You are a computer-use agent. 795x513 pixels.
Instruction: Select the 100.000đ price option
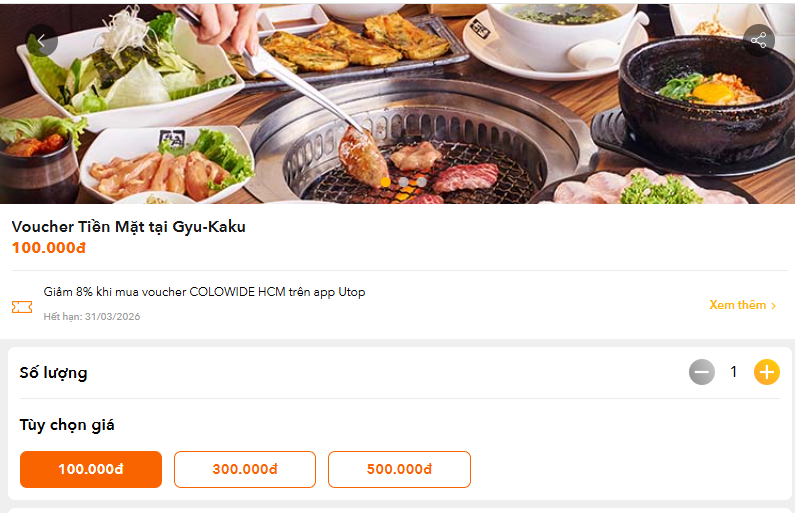(x=91, y=469)
